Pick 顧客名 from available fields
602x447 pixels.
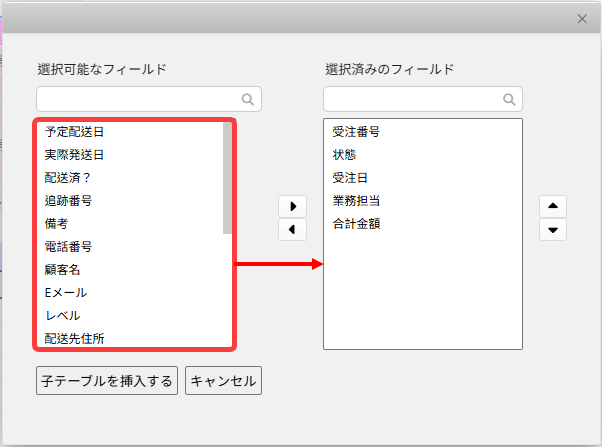coord(63,270)
